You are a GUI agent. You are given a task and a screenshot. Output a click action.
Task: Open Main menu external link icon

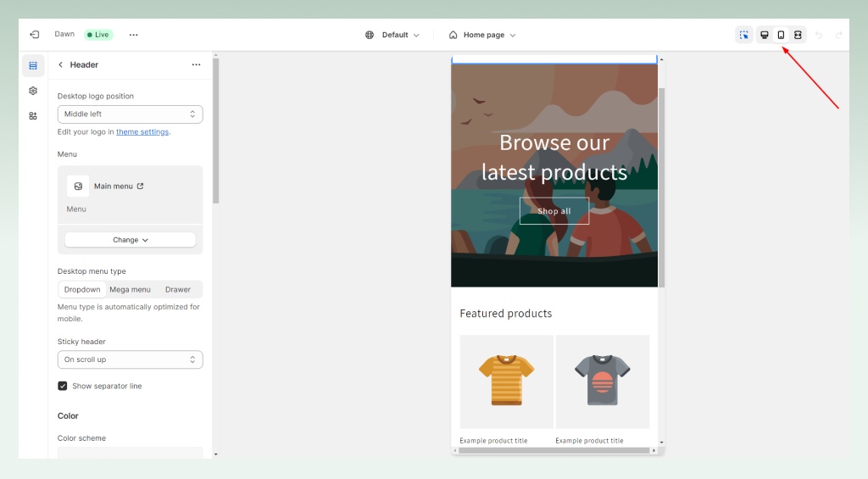140,186
